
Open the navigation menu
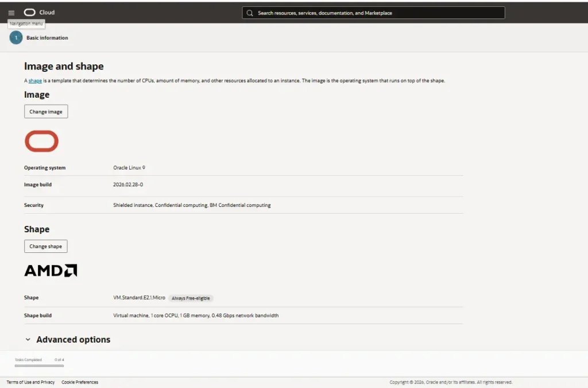11,12
